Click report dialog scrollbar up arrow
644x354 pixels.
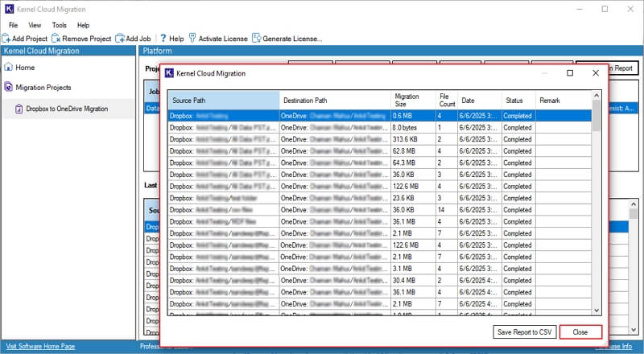[x=597, y=95]
